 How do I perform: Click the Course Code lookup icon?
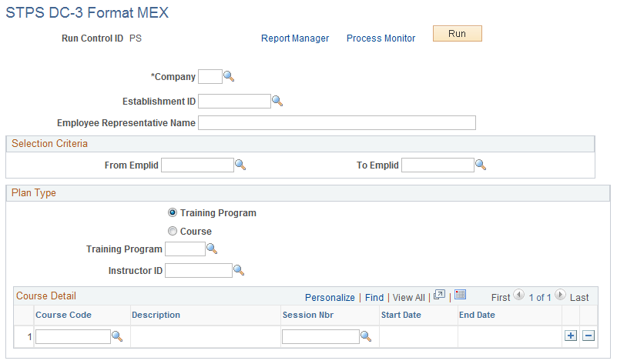[x=118, y=336]
